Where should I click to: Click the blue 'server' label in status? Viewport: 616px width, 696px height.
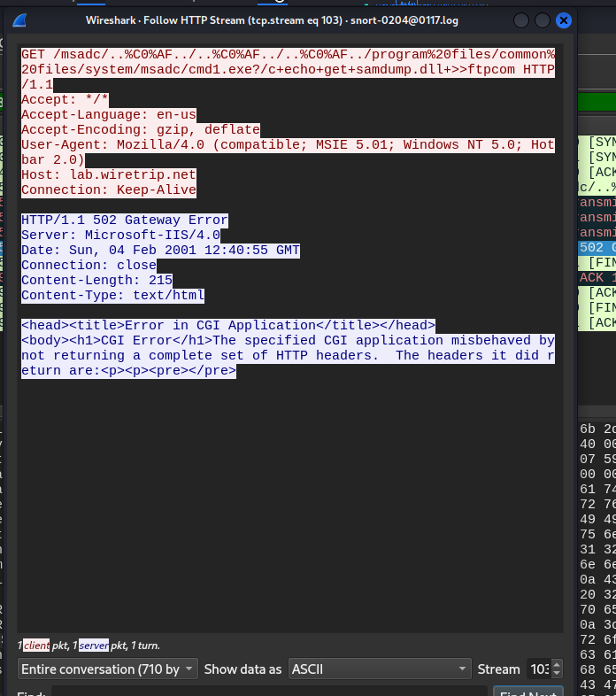point(94,646)
